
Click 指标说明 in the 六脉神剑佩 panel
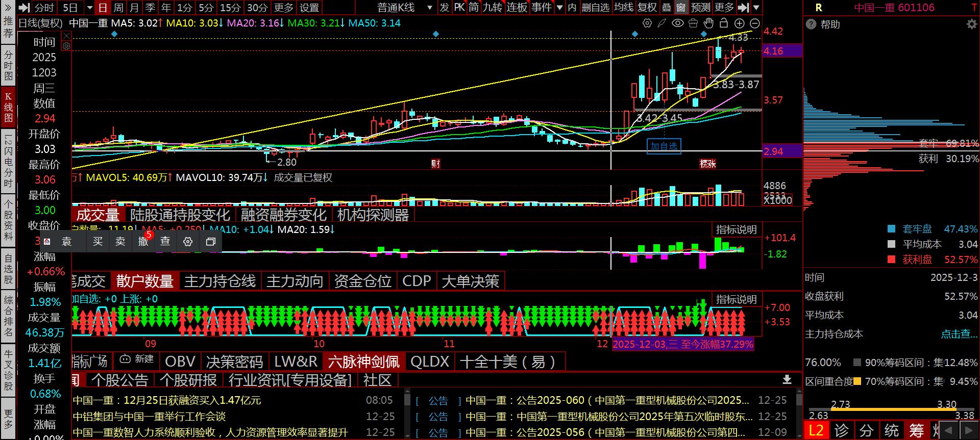pos(736,299)
